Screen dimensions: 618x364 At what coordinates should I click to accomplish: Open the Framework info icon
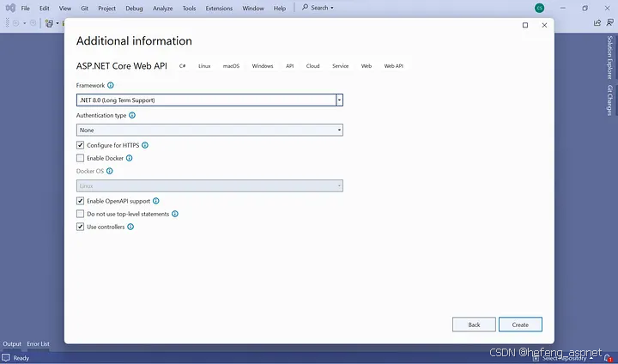click(x=111, y=85)
